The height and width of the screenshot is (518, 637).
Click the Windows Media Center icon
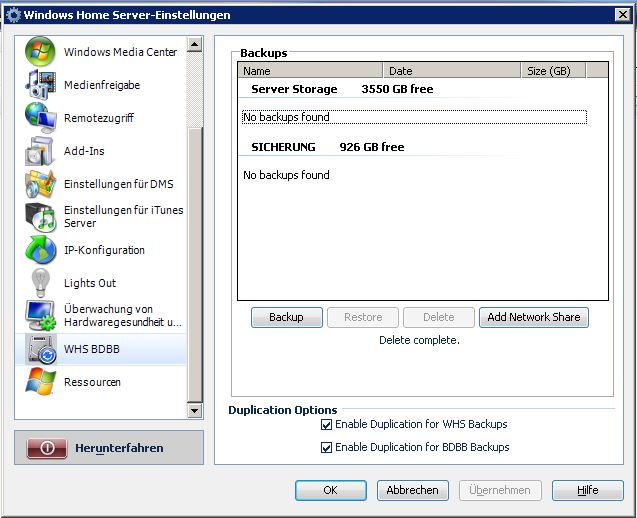41,52
